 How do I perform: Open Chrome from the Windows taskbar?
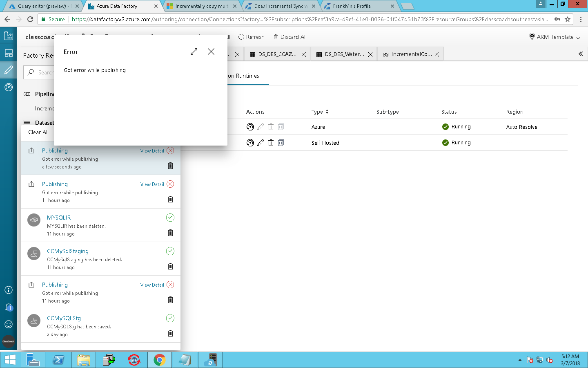[x=160, y=360]
